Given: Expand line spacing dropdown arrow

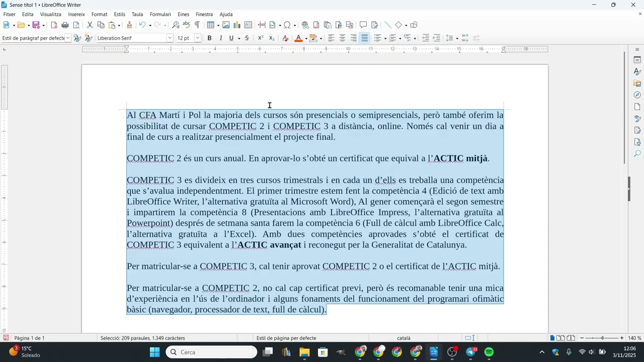Looking at the screenshot, I should point(457,39).
